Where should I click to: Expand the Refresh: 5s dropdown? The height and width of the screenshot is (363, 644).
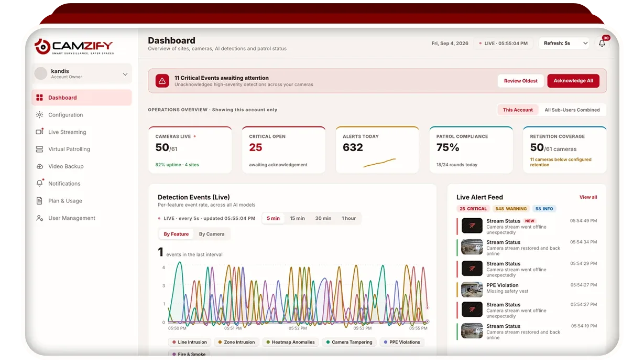[x=564, y=44]
